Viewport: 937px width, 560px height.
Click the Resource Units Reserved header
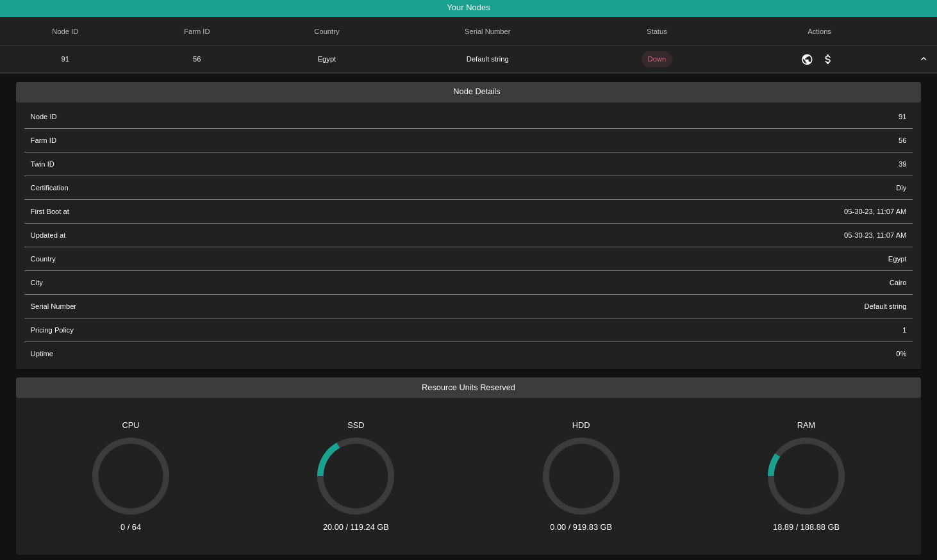click(468, 388)
